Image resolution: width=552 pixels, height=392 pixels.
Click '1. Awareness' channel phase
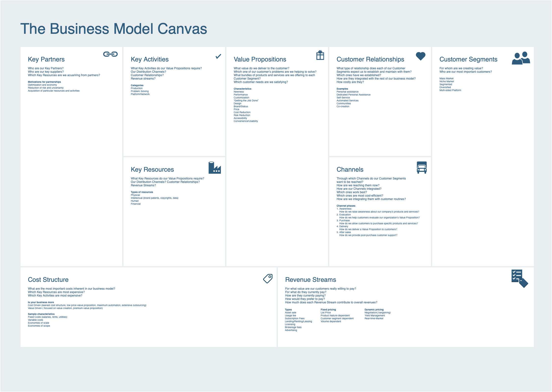tap(344, 209)
